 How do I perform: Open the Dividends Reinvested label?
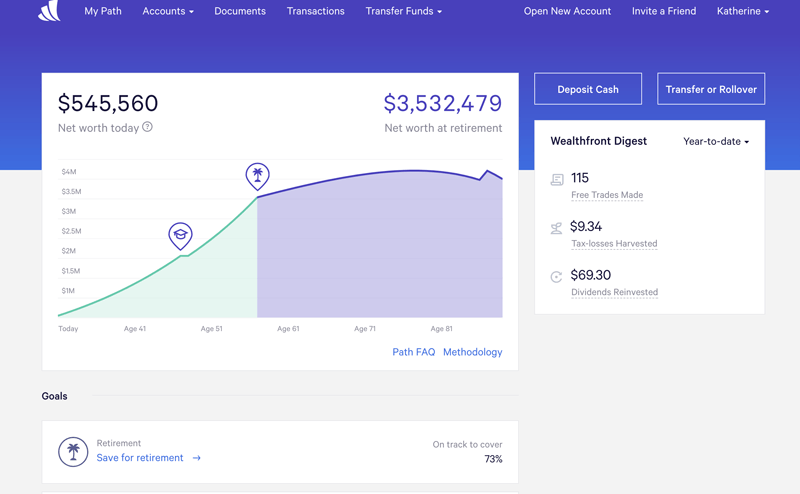[x=614, y=292]
